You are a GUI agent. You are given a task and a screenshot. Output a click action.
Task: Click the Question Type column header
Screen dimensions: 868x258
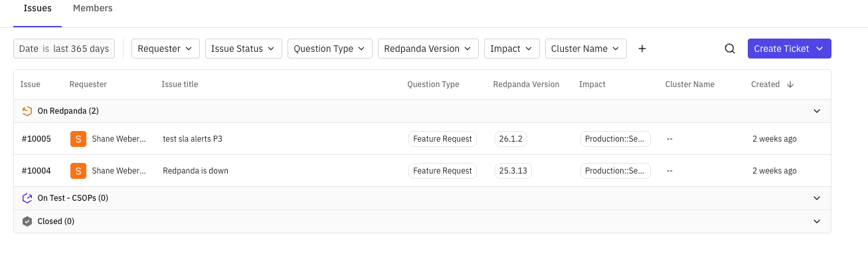coord(433,84)
